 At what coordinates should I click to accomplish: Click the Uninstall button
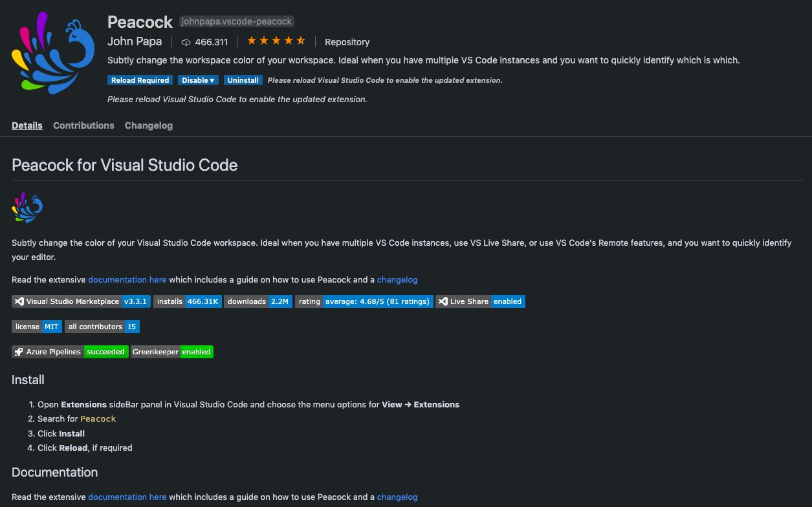[x=243, y=80]
